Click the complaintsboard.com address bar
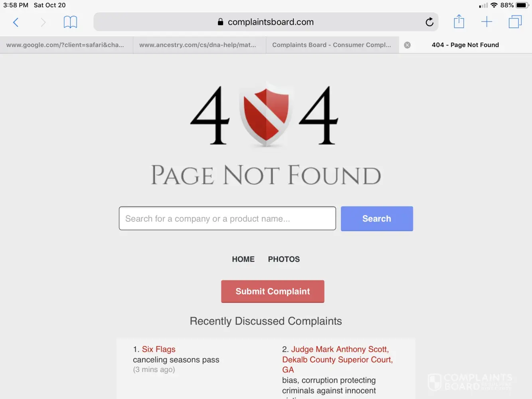This screenshot has height=399, width=532. point(266,22)
